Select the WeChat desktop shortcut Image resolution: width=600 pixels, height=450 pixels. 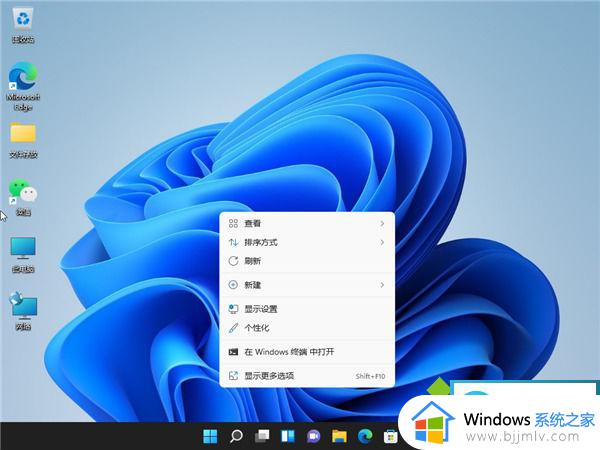(x=23, y=197)
